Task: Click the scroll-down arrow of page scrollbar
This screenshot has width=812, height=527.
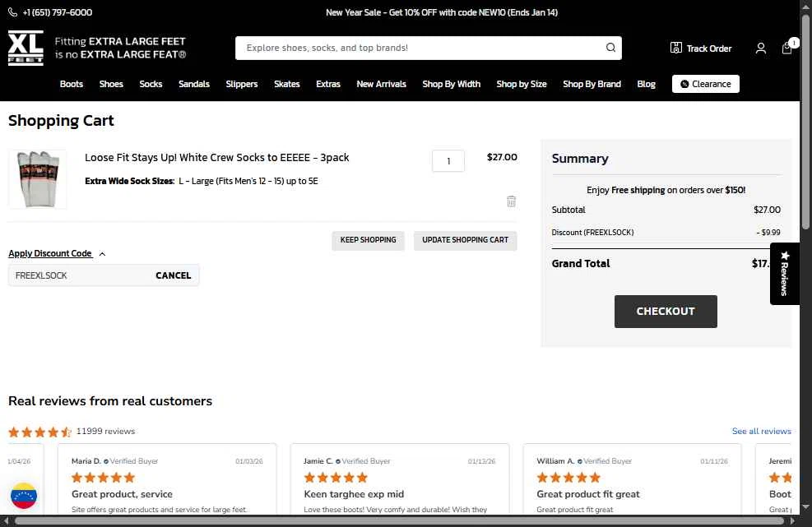Action: tap(805, 506)
